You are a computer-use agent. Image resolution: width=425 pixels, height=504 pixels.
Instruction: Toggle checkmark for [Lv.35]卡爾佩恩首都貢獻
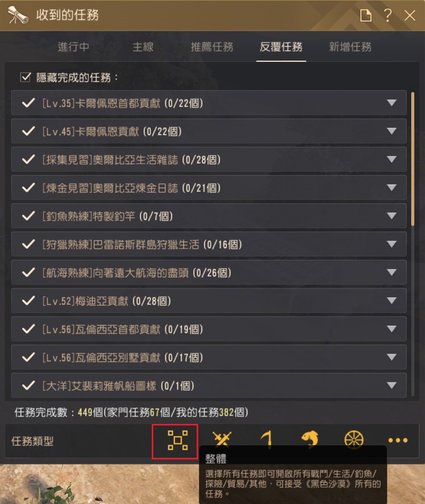28,103
